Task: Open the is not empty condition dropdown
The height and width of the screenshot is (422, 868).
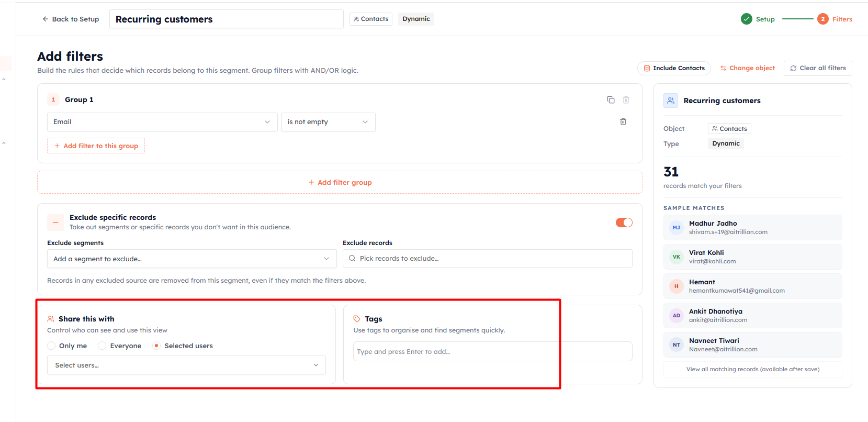Action: pyautogui.click(x=329, y=122)
